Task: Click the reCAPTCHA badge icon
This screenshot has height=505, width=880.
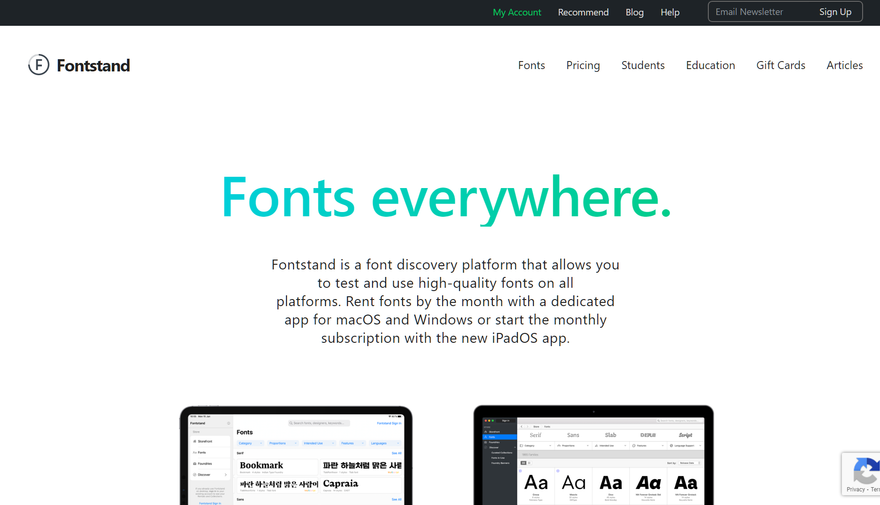Action: (864, 471)
